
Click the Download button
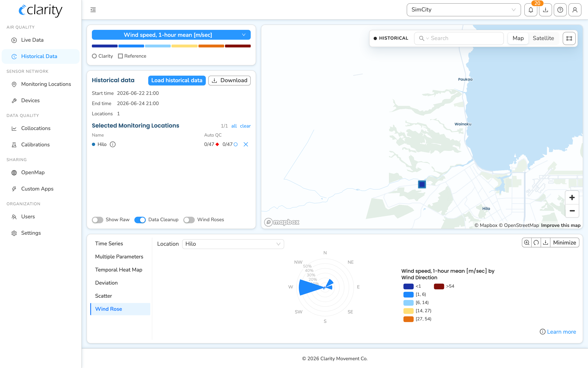coord(229,80)
